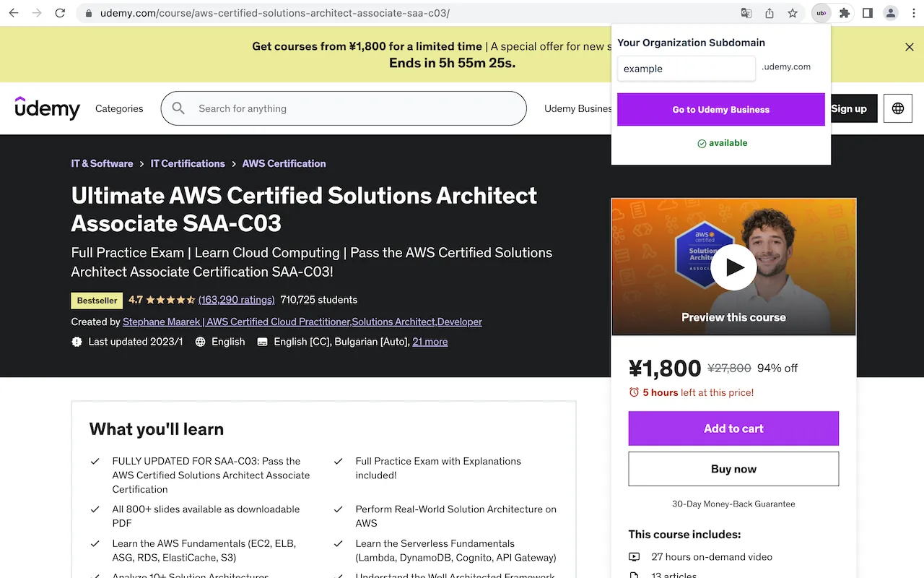Open the browser share icon
Image resolution: width=924 pixels, height=578 pixels.
click(x=769, y=12)
